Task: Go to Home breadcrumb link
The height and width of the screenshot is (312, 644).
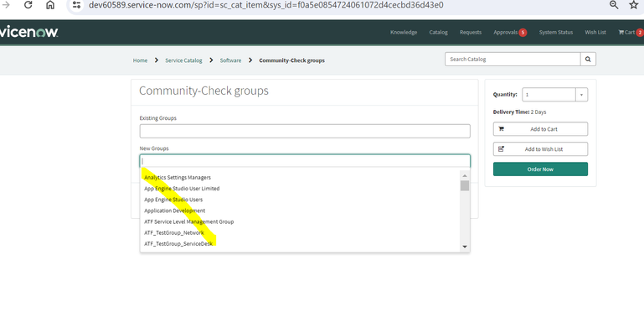Action: [x=140, y=60]
